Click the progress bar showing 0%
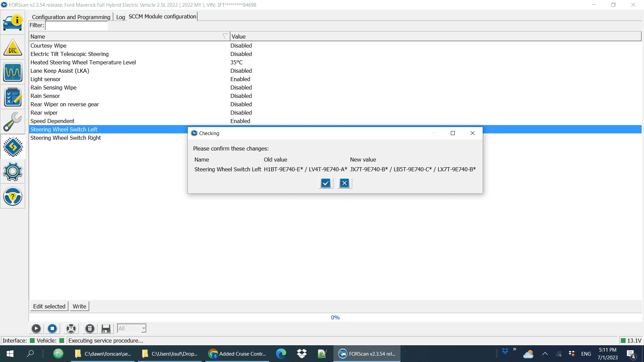644x362 pixels. tap(335, 317)
